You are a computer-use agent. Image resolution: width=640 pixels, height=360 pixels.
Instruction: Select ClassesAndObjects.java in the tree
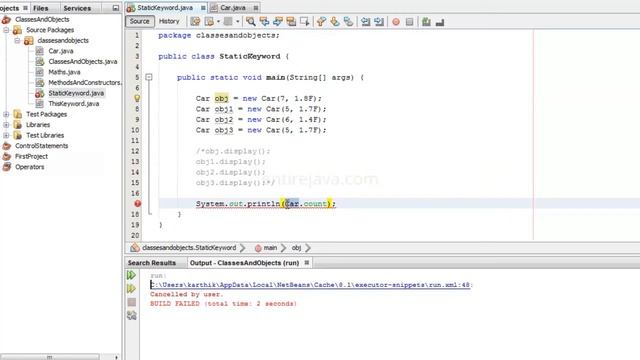pos(83,62)
